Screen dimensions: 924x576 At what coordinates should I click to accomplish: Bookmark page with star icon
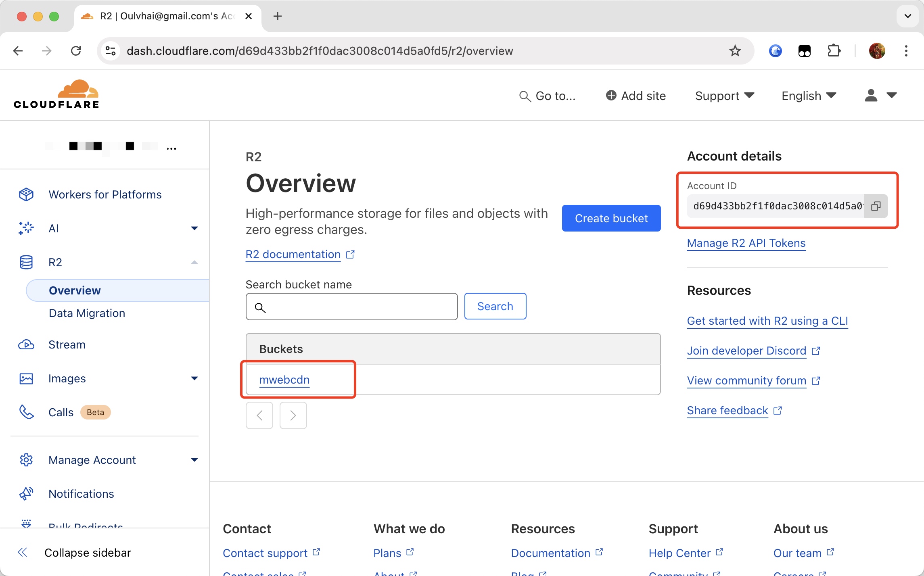735,51
